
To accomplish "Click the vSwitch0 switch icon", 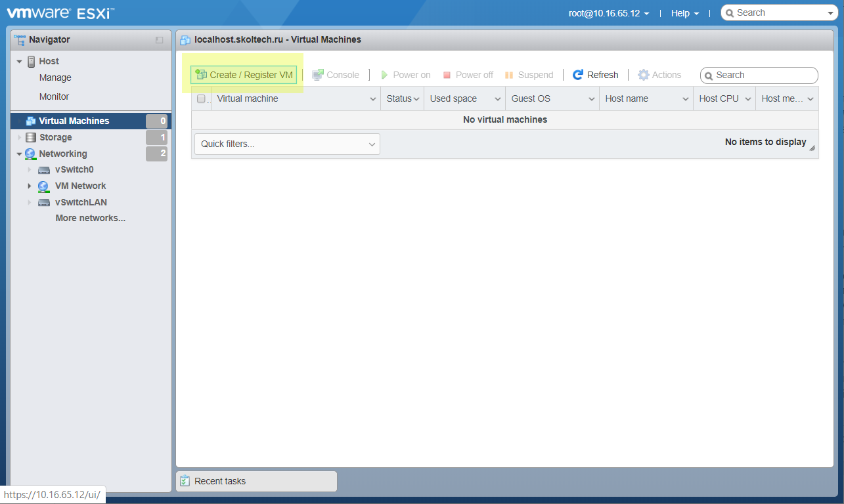I will [44, 170].
